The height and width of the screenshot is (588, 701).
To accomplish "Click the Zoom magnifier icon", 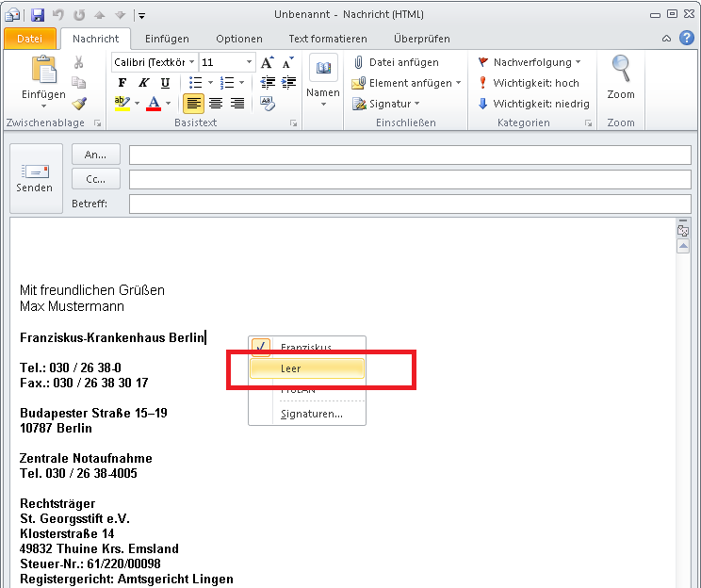I will click(621, 69).
